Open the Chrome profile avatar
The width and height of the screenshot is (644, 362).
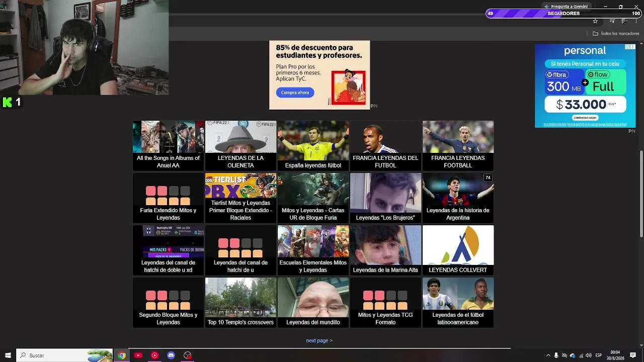(624, 21)
